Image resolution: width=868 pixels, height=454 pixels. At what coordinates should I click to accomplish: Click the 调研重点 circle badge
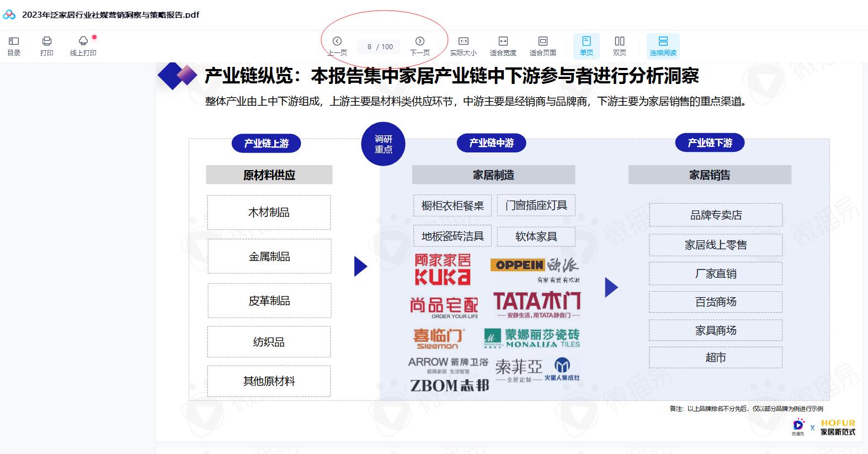384,144
